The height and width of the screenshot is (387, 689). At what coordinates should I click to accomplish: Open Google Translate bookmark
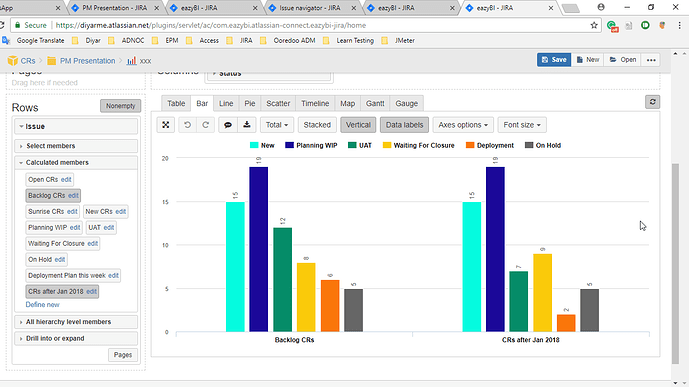click(34, 40)
